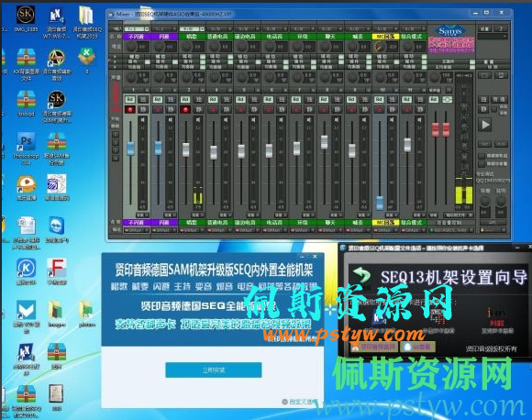Viewport: 532px width, 420px height.
Task: Mute channel 1 with its 静 button
Action: (143, 109)
